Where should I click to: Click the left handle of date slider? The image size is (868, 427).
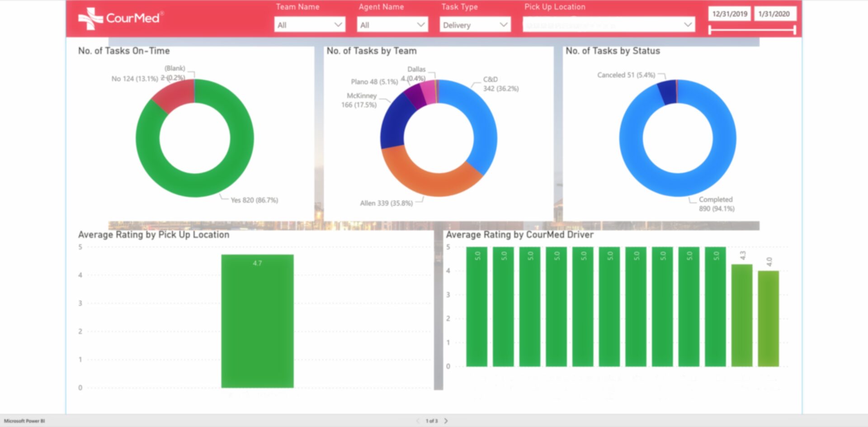point(710,30)
